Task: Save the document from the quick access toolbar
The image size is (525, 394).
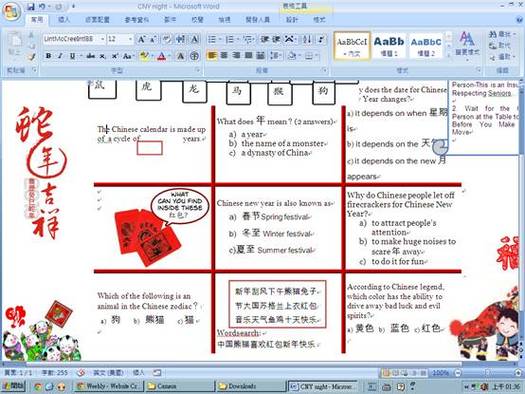Action: coord(30,6)
